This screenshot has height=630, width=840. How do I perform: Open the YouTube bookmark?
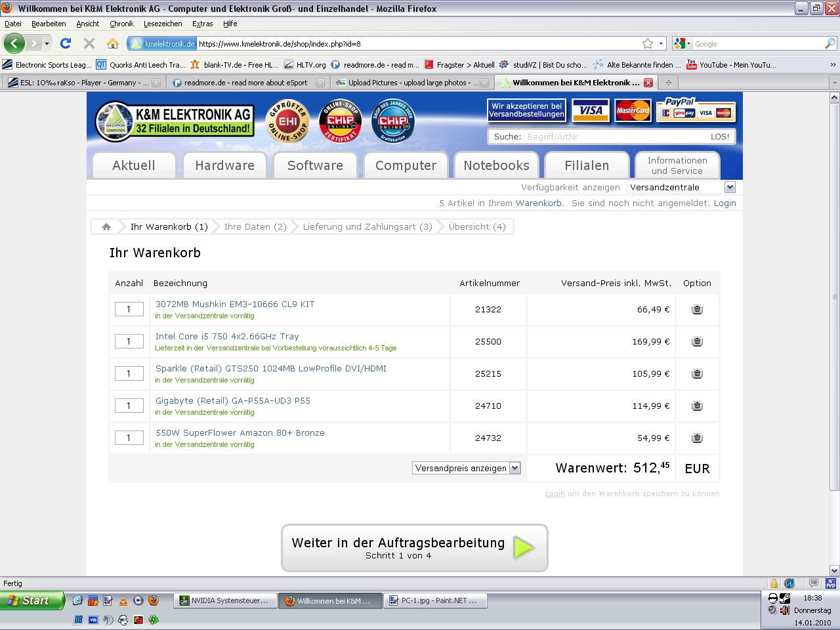click(x=731, y=65)
